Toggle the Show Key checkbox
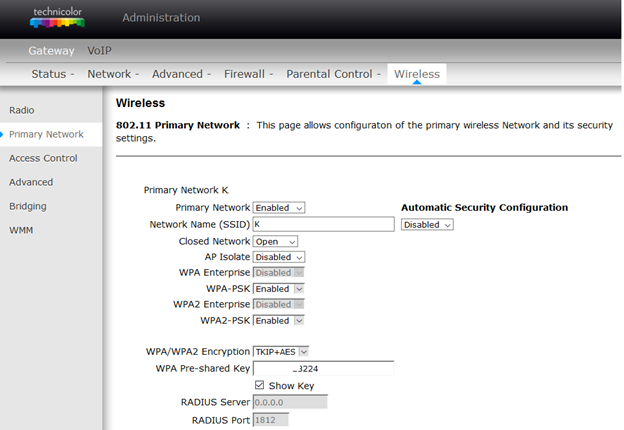The height and width of the screenshot is (430, 624). click(x=260, y=385)
